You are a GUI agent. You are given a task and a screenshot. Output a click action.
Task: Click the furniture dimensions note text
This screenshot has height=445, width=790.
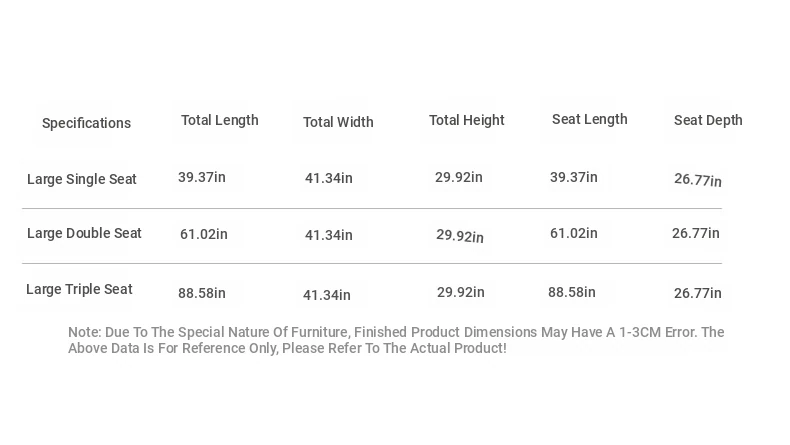coord(396,340)
